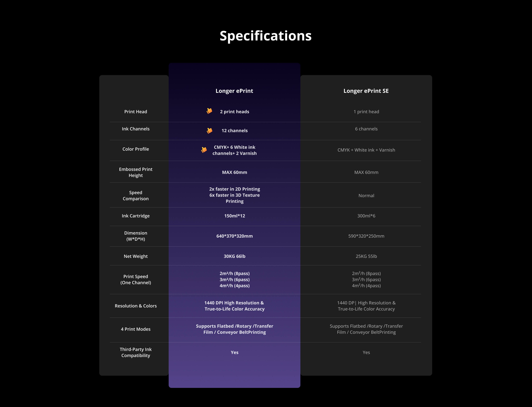Click the Specifications heading
Viewport: 532px width, 407px height.
tap(266, 36)
